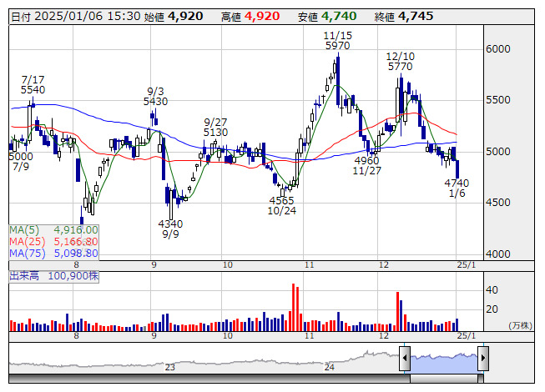
Task: Click the 4960 11/27 low label
Action: [x=366, y=165]
